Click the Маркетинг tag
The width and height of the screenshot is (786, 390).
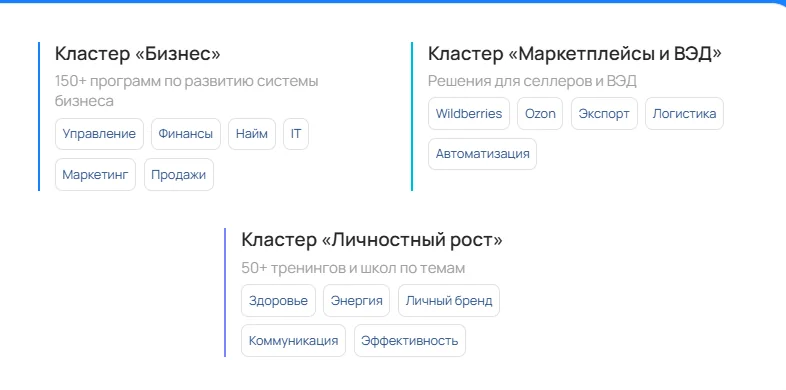point(95,174)
